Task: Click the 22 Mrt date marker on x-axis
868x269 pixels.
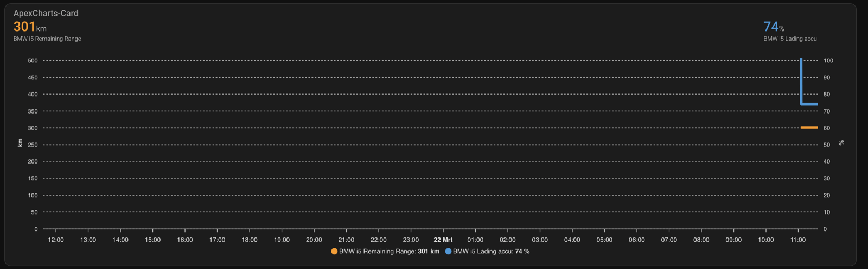Action: (x=443, y=240)
